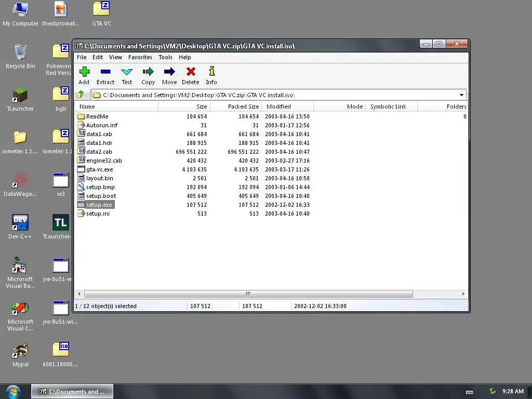Image resolution: width=532 pixels, height=399 pixels.
Task: Sort by the Packed Size column header
Action: [x=236, y=107]
